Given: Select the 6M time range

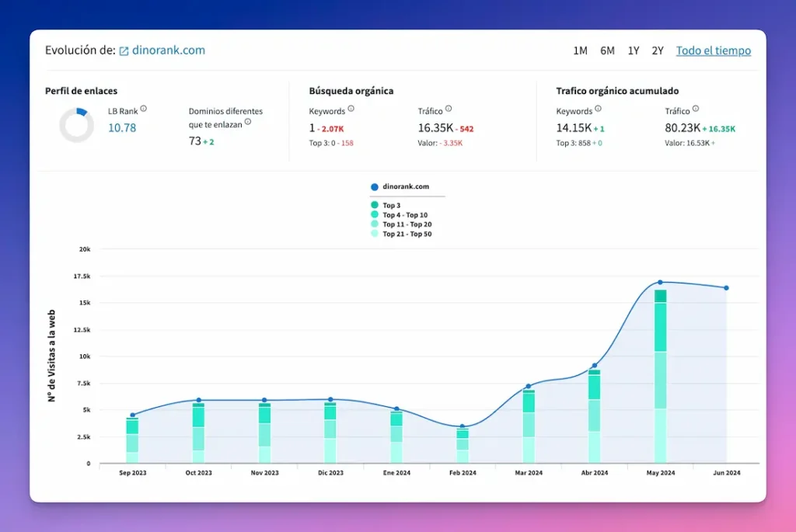Looking at the screenshot, I should tap(607, 51).
